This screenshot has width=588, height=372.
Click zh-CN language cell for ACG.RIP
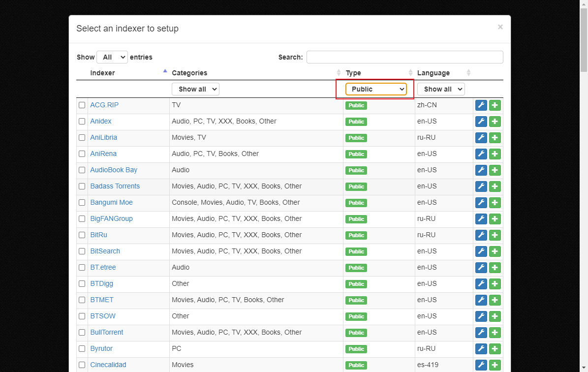point(427,105)
